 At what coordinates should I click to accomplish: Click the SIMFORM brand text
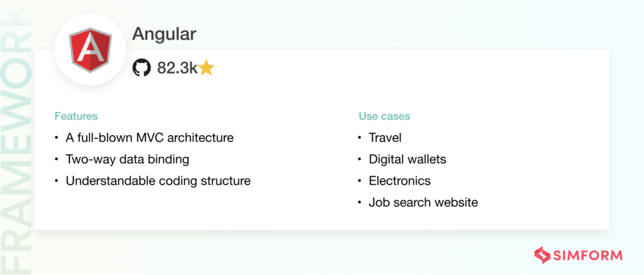588,255
